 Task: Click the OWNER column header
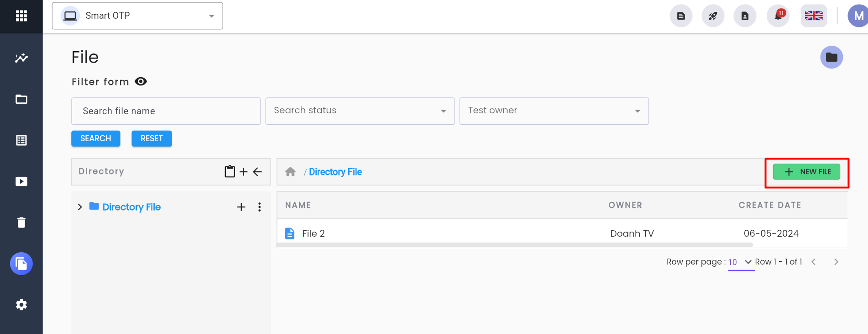625,205
